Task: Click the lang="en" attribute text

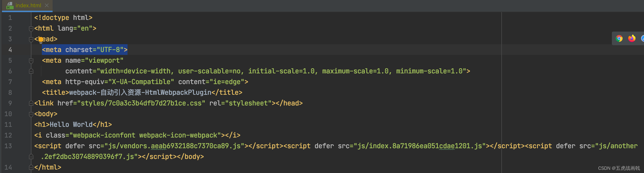Action: pos(75,28)
